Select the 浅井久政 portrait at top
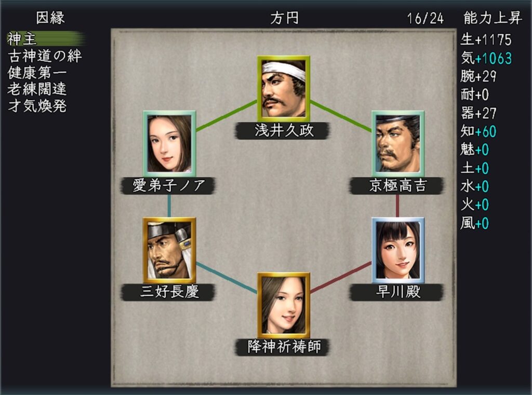This screenshot has height=395, width=532. click(x=284, y=89)
